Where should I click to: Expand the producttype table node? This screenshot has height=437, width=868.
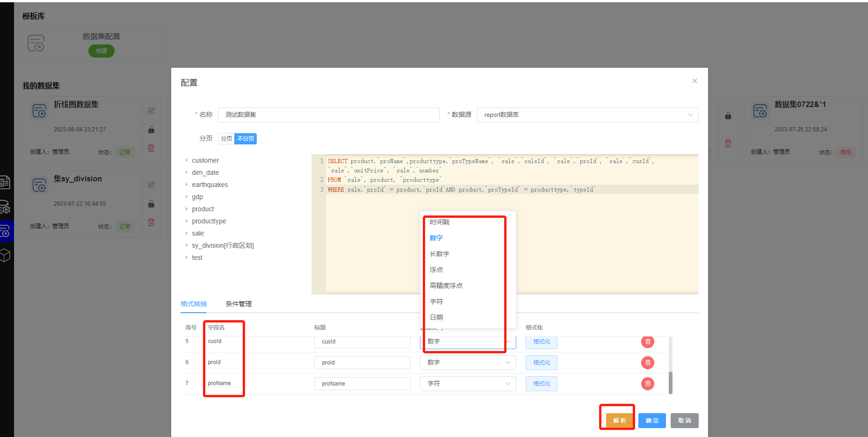click(x=187, y=221)
